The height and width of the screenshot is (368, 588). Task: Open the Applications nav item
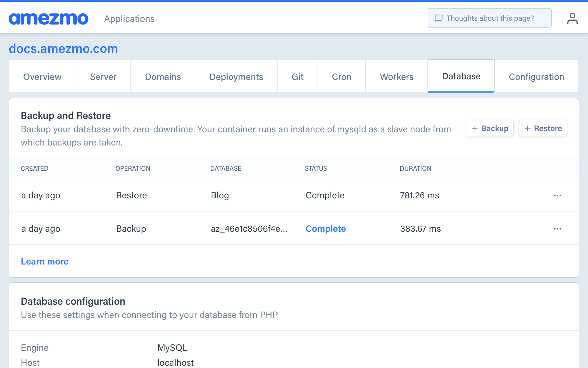[129, 19]
